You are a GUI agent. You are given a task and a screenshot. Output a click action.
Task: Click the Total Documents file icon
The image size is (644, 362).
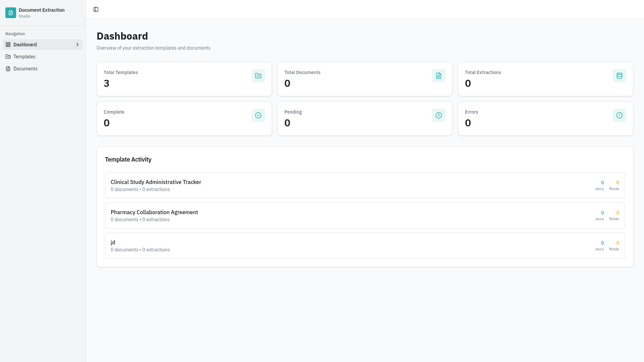tap(439, 76)
